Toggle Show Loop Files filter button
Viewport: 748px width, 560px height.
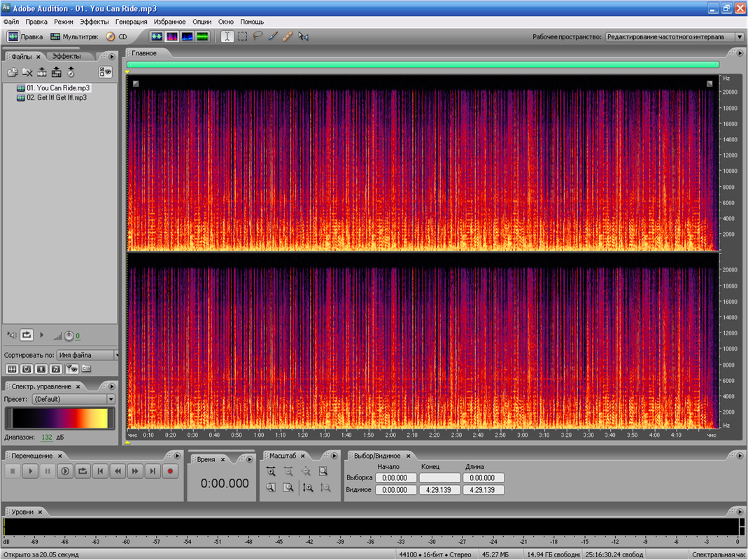click(27, 369)
